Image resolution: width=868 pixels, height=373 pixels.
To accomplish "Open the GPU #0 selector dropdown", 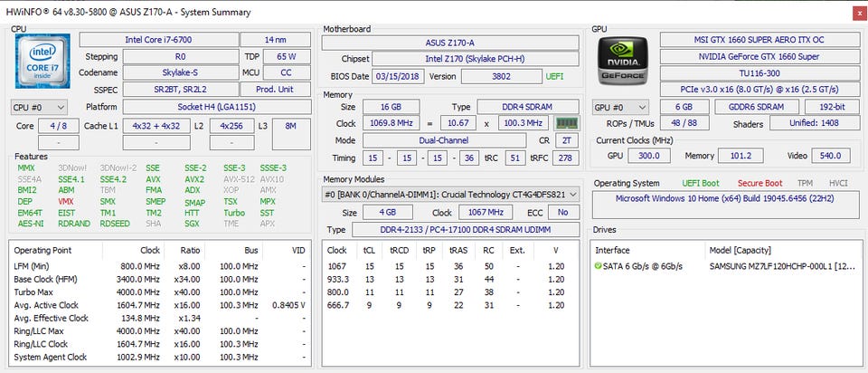I will (620, 107).
